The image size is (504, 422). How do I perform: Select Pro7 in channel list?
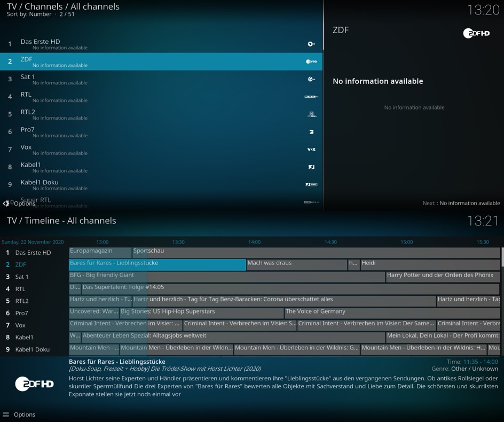(x=161, y=132)
